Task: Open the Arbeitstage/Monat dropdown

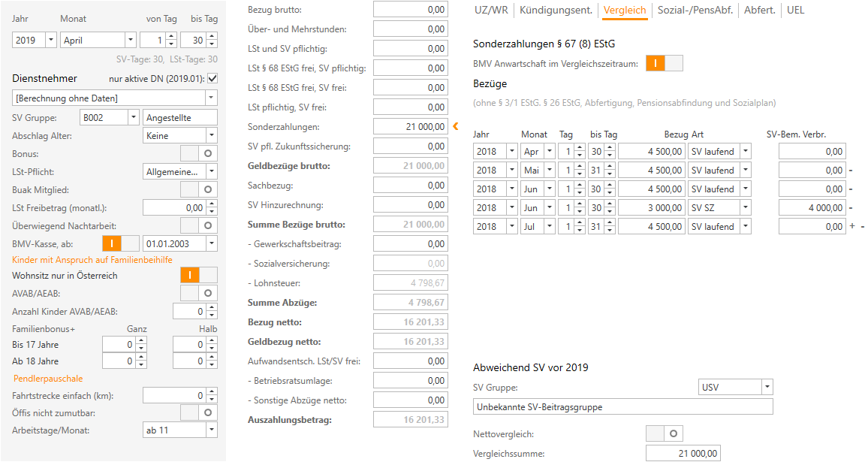Action: (x=212, y=430)
